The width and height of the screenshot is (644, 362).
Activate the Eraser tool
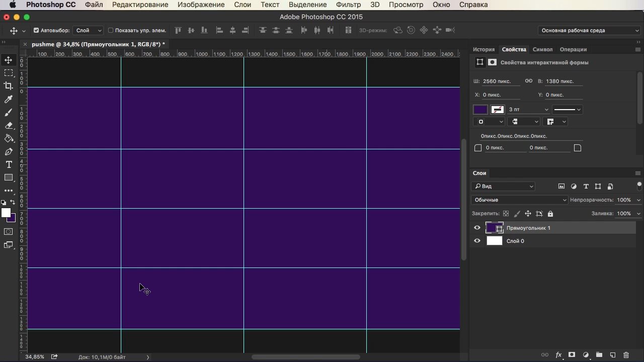pos(9,126)
